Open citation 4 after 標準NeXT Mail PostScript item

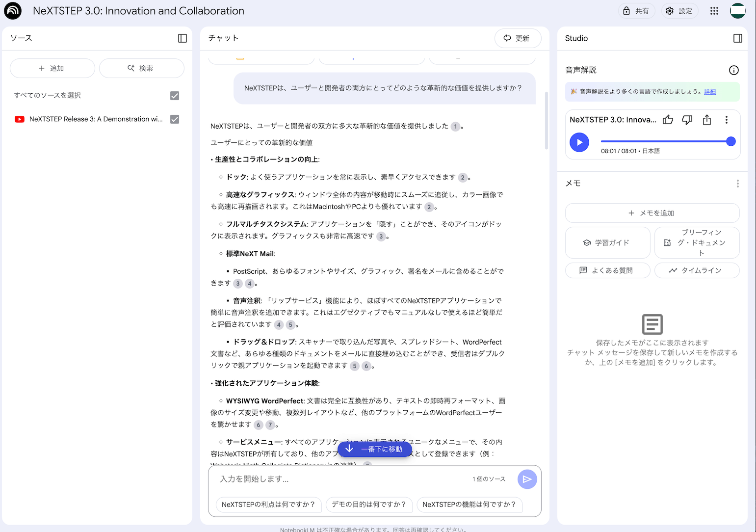click(249, 284)
